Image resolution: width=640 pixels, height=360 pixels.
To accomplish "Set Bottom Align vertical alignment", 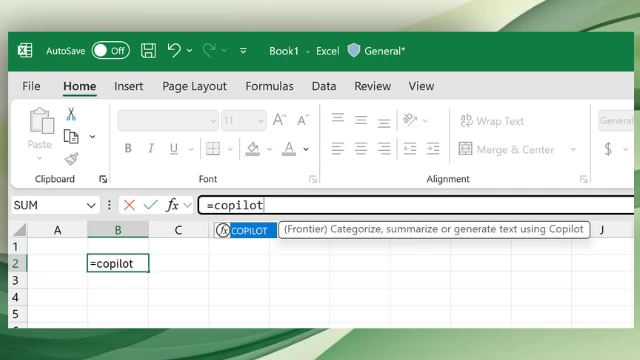I will [384, 122].
